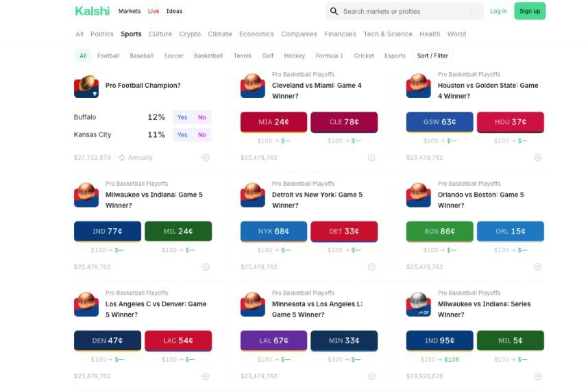The width and height of the screenshot is (588, 392).
Task: Add Pro Football Champion market with plus icon
Action: (206, 158)
